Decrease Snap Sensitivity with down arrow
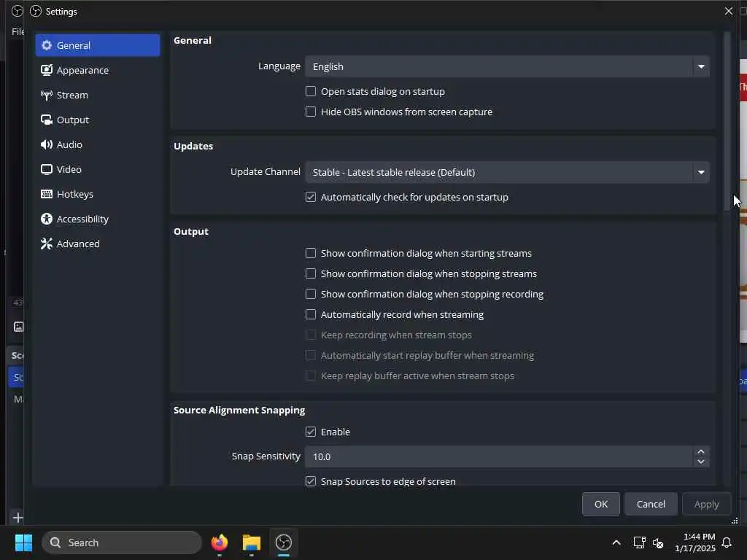This screenshot has width=747, height=560. coord(701,462)
